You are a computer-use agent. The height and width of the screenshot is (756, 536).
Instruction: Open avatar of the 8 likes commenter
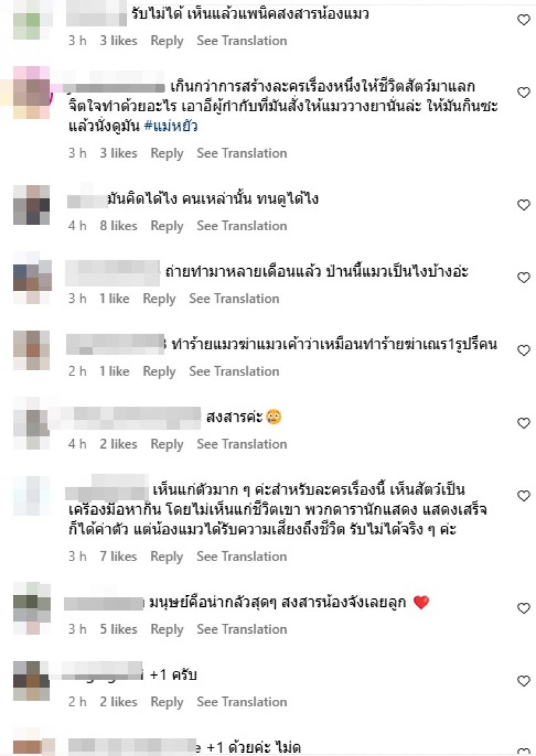pyautogui.click(x=31, y=205)
